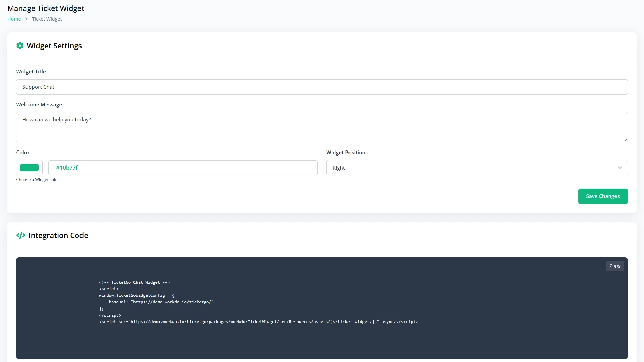The width and height of the screenshot is (644, 362).
Task: Click the Manage Ticket Widget page title
Action: (46, 8)
